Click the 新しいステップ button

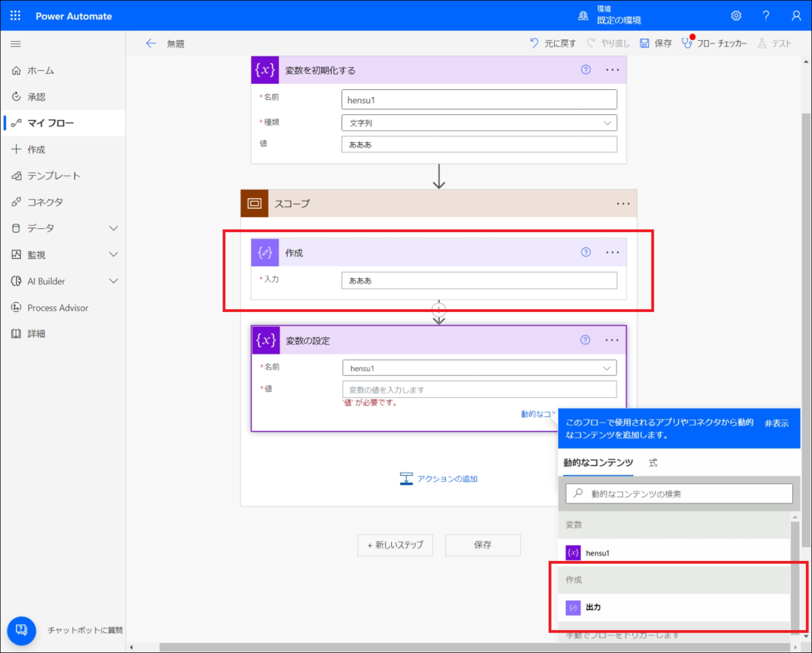click(x=395, y=545)
